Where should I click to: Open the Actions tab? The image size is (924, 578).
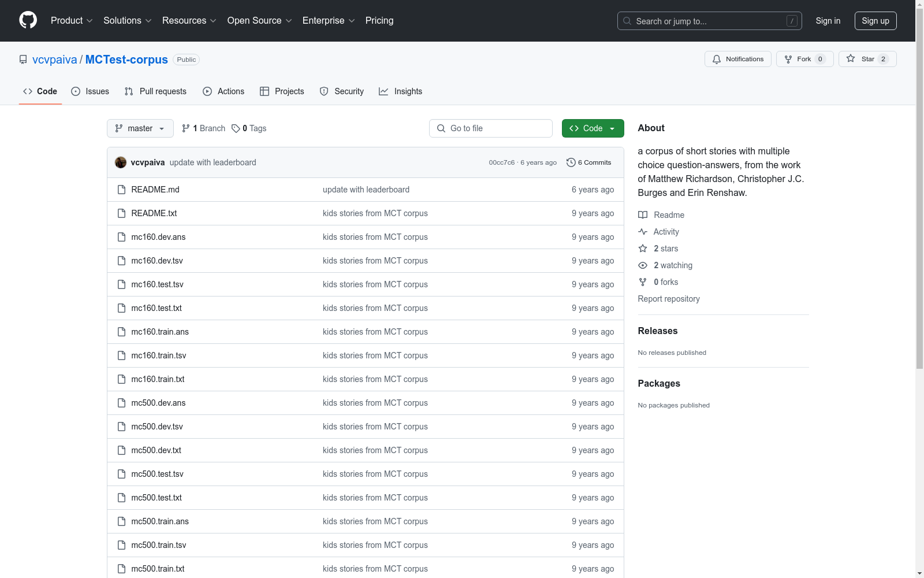[x=223, y=91]
